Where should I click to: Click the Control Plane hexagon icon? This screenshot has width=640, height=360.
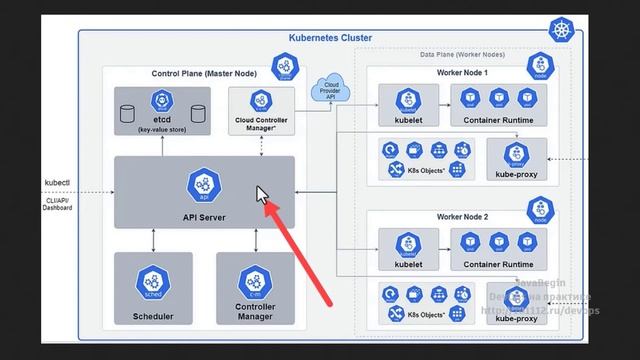pos(285,66)
